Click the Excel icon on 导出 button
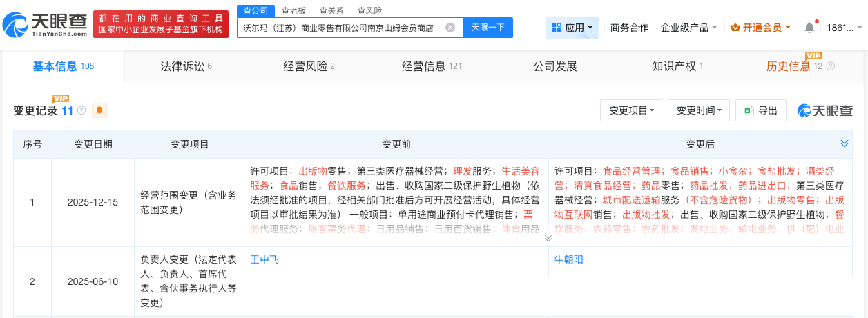 point(749,110)
